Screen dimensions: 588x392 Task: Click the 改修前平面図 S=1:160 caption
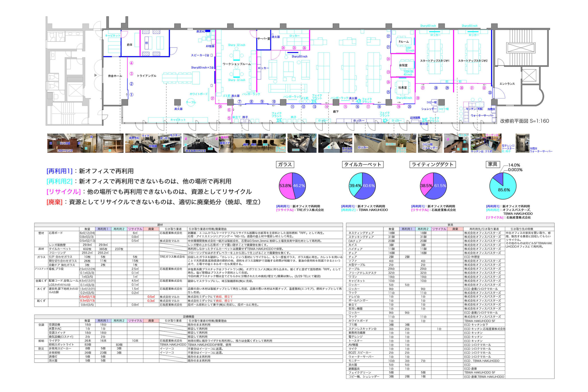(x=524, y=121)
